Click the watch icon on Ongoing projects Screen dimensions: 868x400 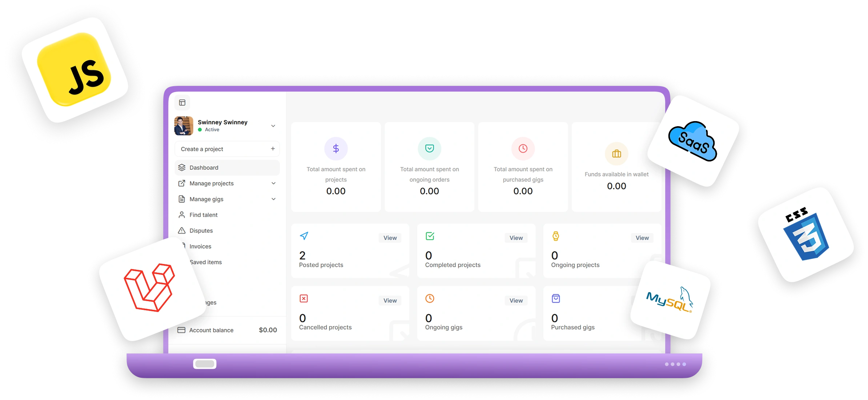556,236
